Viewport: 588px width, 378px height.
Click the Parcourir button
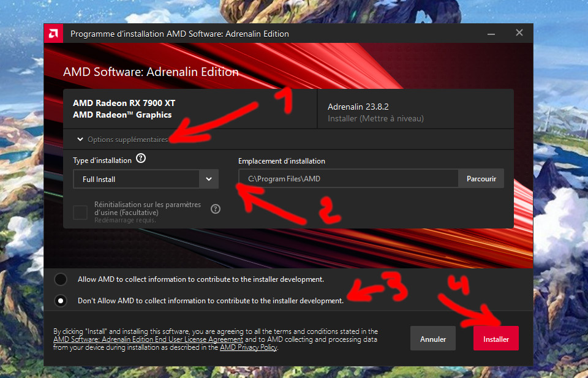pos(481,179)
